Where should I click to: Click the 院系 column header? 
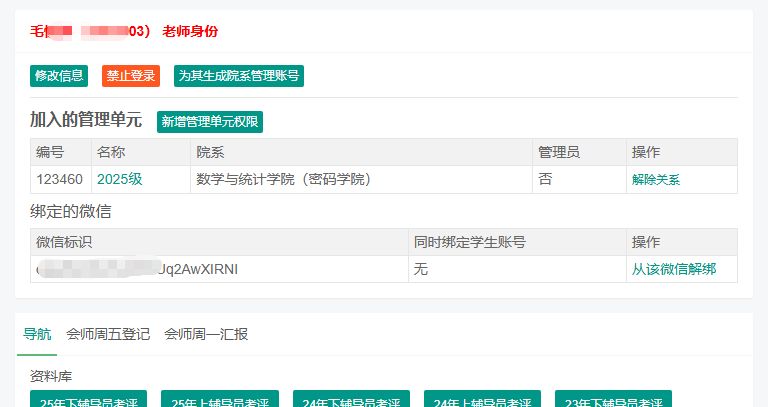point(210,152)
